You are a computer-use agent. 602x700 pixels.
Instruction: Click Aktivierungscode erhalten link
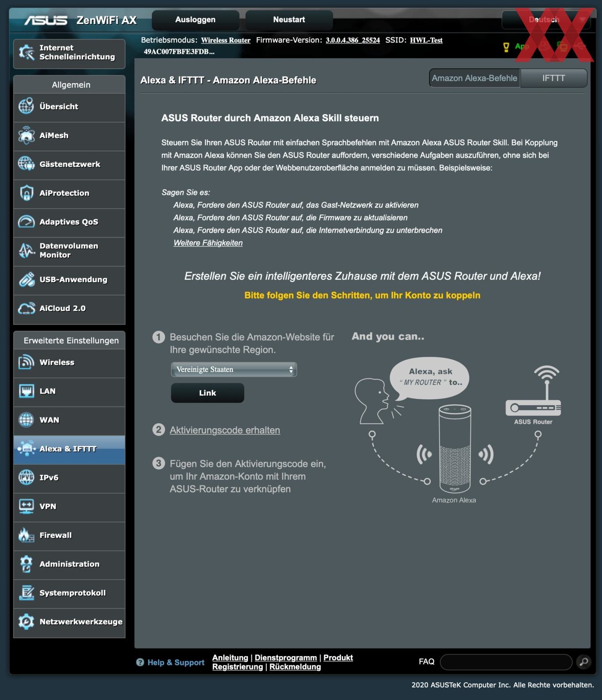(x=225, y=430)
